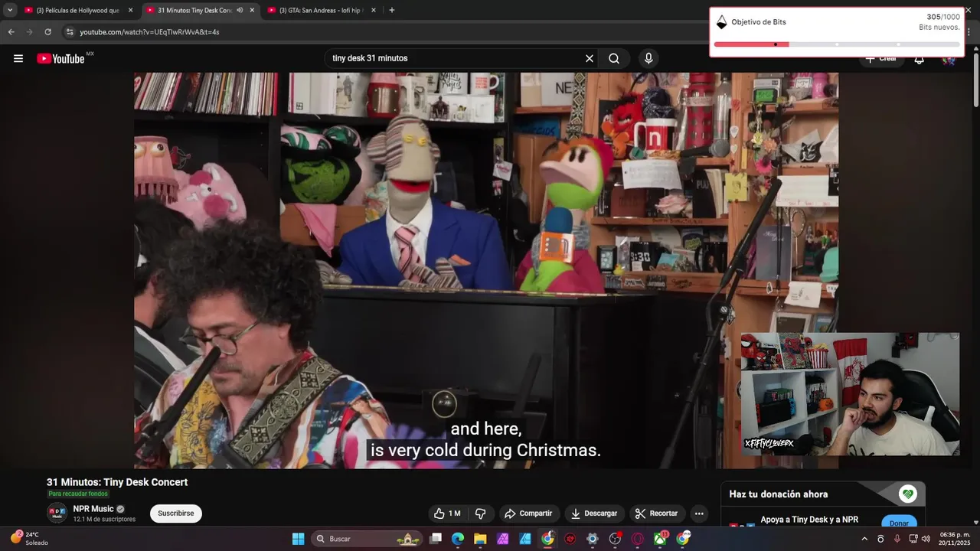Share the video via Compartir
980x551 pixels.
click(x=528, y=514)
